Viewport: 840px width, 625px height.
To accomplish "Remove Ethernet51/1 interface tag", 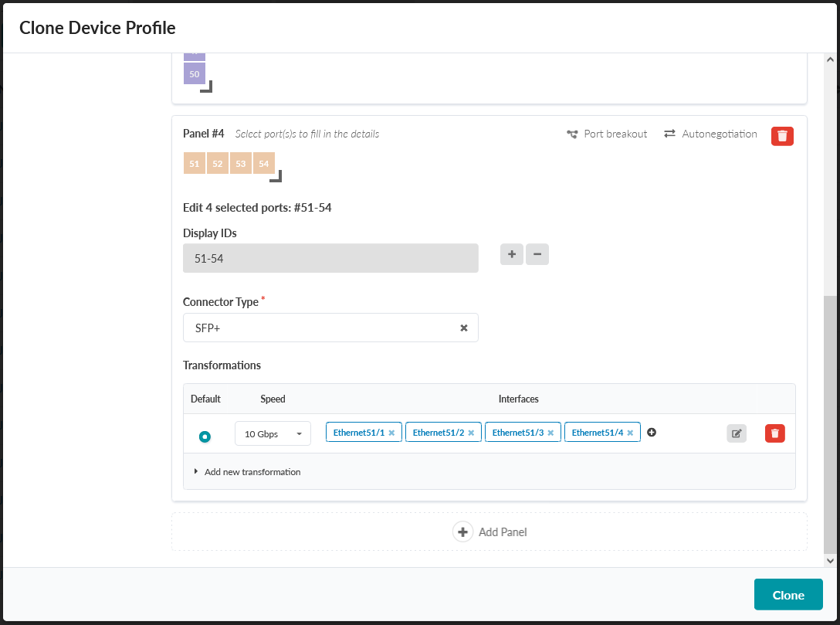I will coord(391,433).
